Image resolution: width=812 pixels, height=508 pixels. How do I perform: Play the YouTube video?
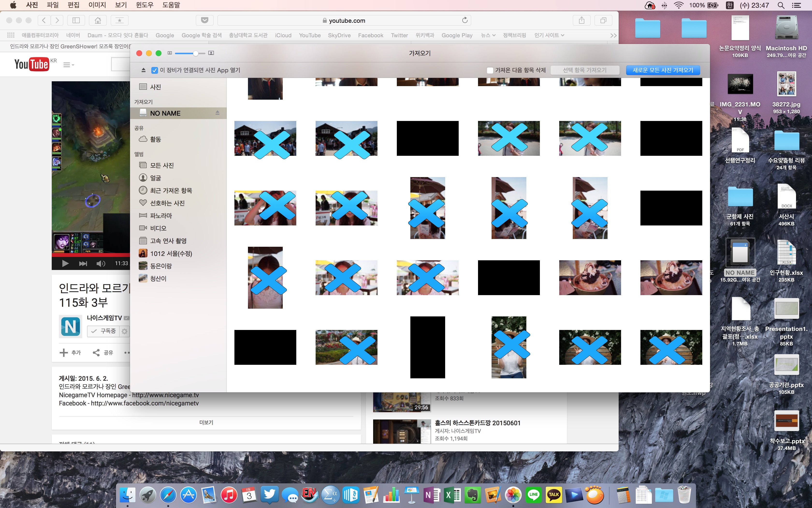pos(65,263)
